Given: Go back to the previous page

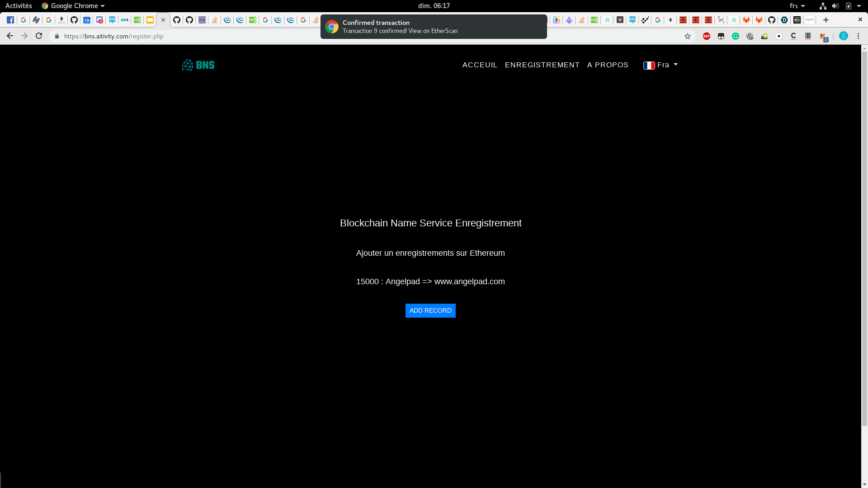Looking at the screenshot, I should pos(10,36).
